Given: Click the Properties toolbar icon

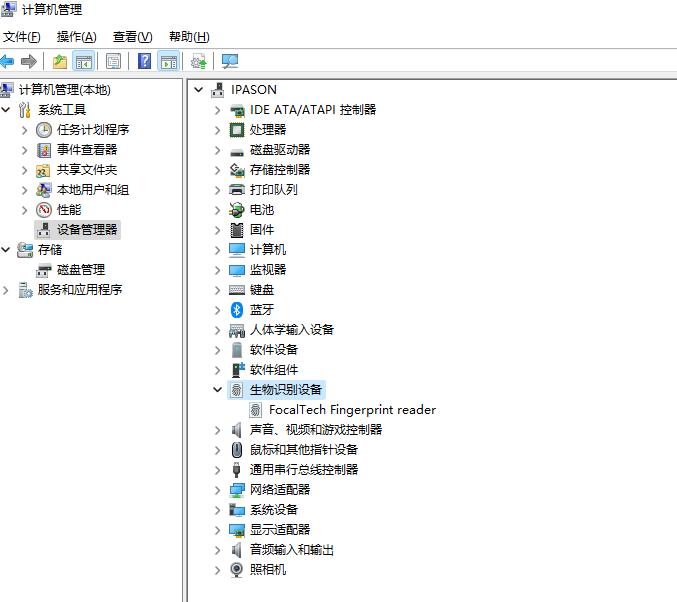Looking at the screenshot, I should (113, 61).
